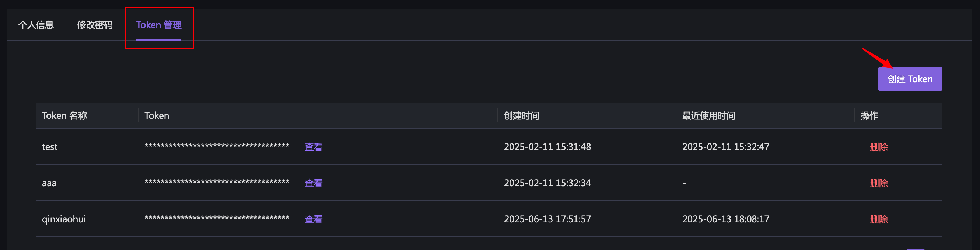Viewport: 980px width, 250px height.
Task: Open the 个人信息 tab
Action: [x=36, y=25]
